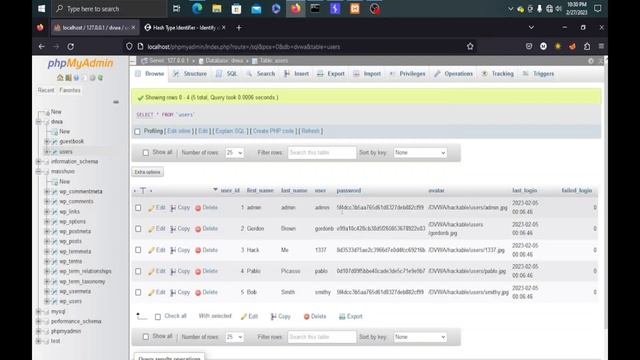
Task: Open wp_users table in sidebar
Action: tap(71, 302)
